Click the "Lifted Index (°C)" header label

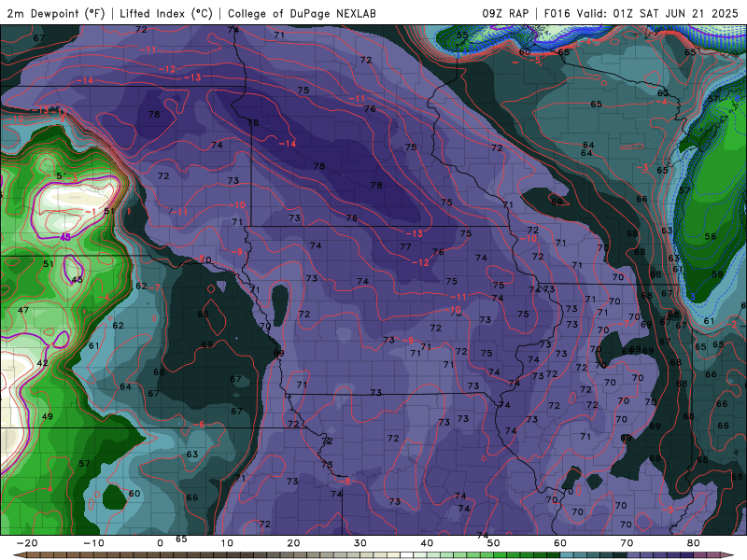pyautogui.click(x=166, y=13)
